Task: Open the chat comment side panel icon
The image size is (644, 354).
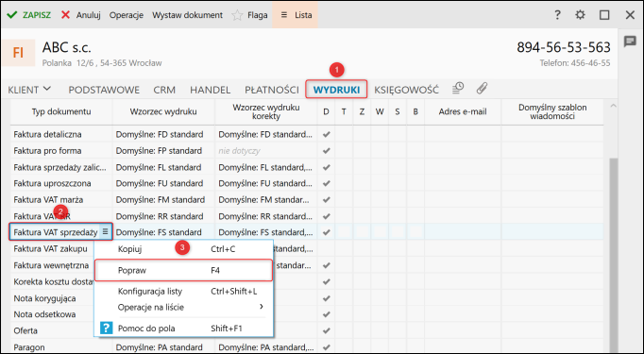Action: (x=630, y=42)
